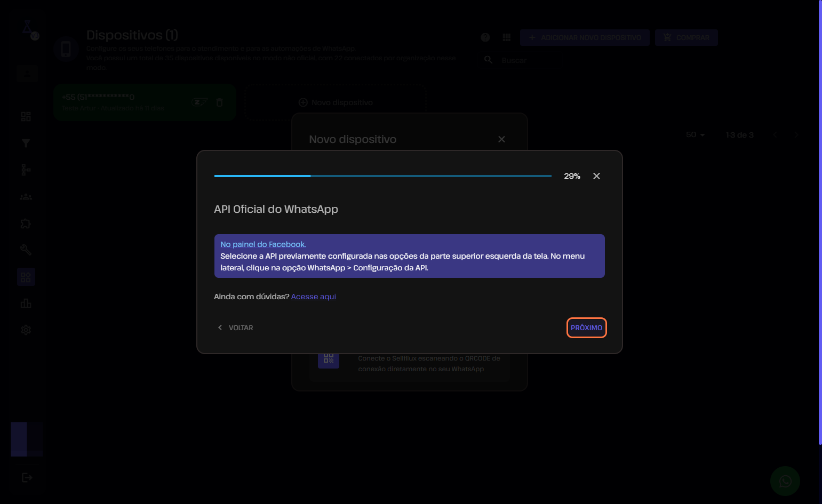Click the logout icon at sidebar bottom
This screenshot has width=822, height=504.
(27, 477)
